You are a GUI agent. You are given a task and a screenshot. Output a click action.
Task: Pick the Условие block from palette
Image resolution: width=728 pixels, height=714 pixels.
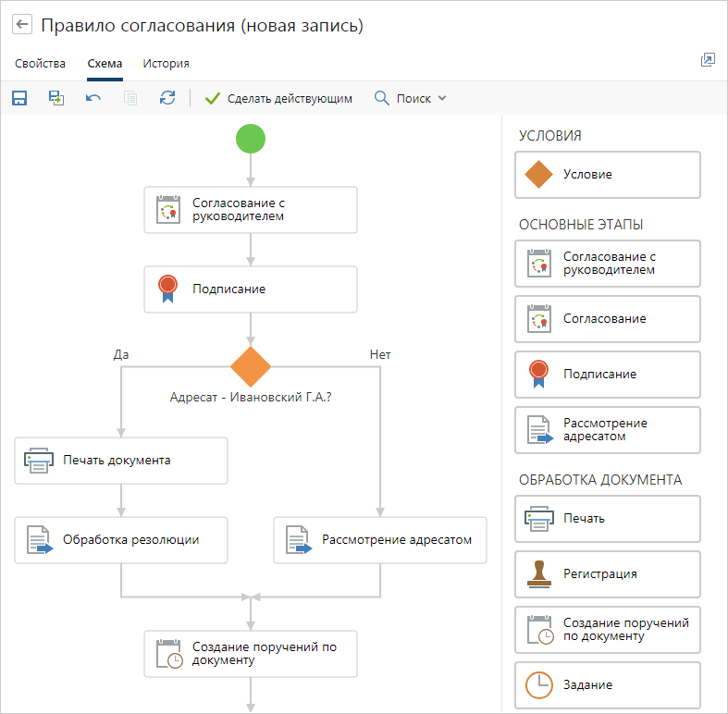tap(608, 175)
